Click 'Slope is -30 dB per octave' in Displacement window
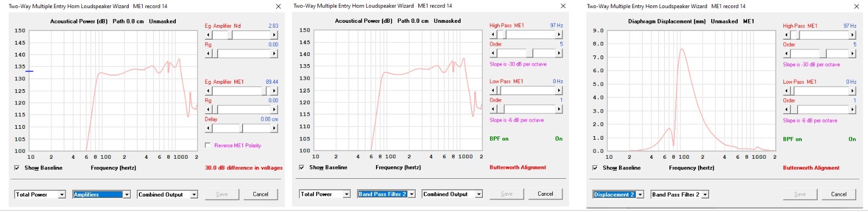 point(811,65)
